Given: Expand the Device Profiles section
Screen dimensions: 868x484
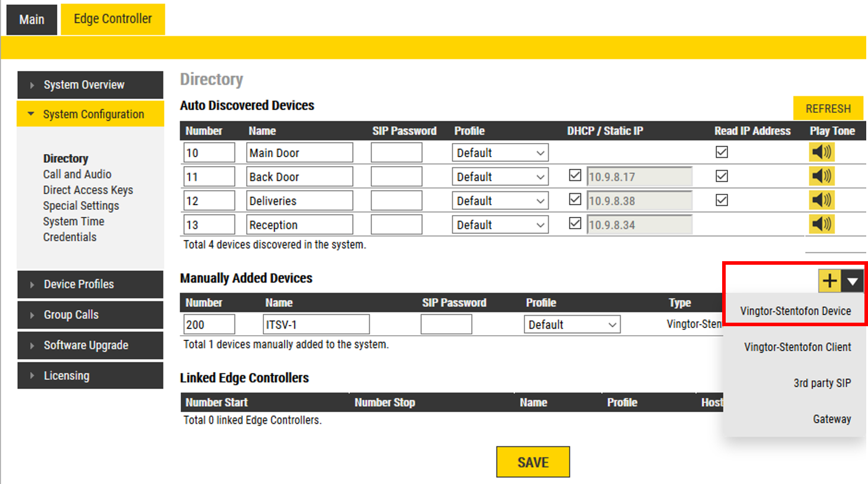Looking at the screenshot, I should pyautogui.click(x=90, y=284).
